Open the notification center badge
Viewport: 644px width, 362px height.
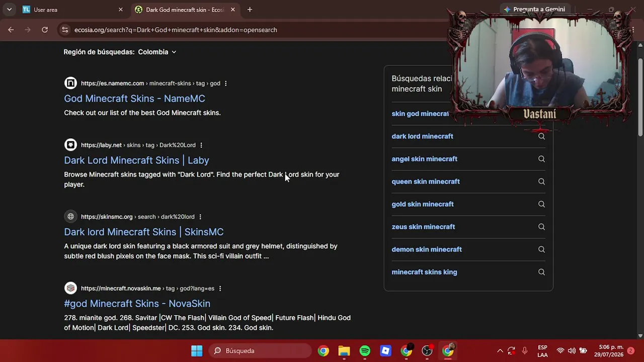click(631, 351)
